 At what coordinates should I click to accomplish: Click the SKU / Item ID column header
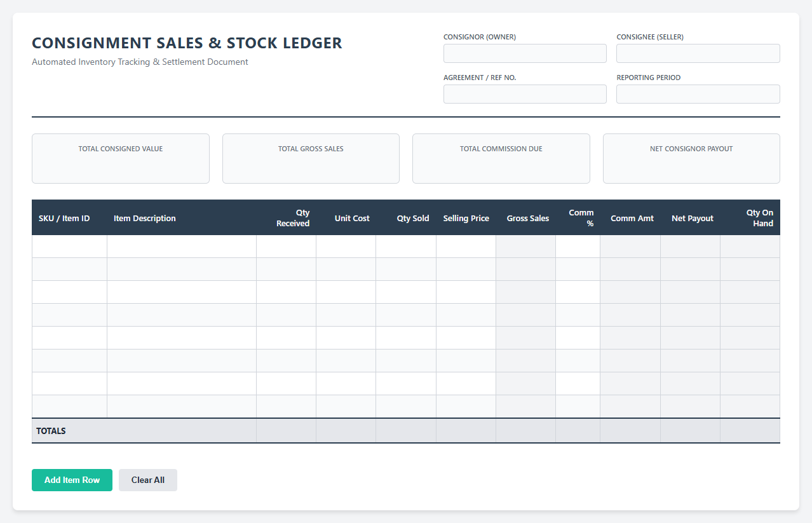pos(69,218)
